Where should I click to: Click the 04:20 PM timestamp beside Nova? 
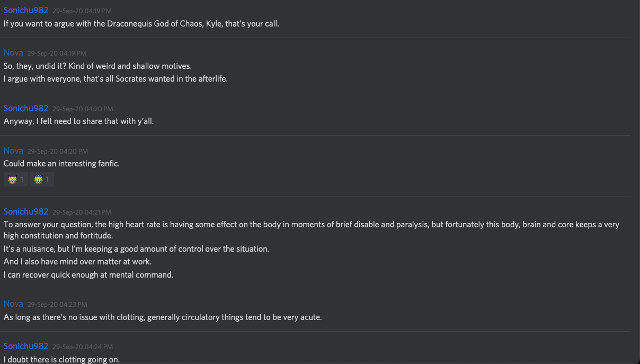click(x=57, y=152)
